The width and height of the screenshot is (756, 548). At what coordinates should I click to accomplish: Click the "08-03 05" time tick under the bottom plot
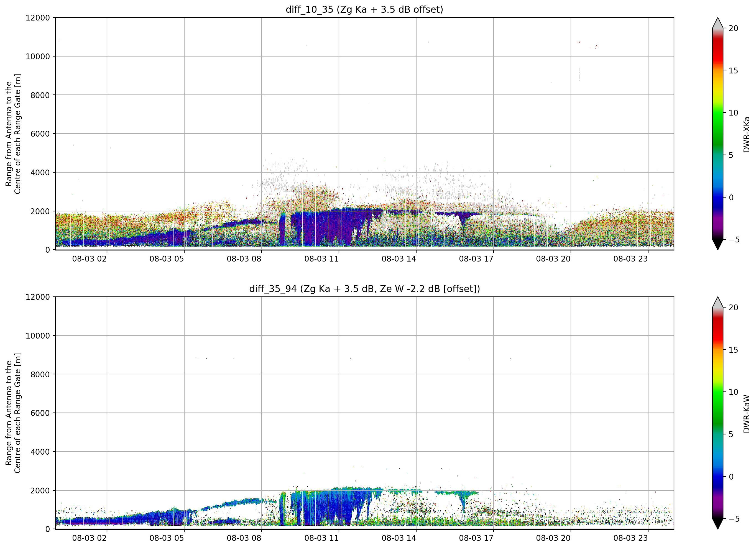(167, 538)
